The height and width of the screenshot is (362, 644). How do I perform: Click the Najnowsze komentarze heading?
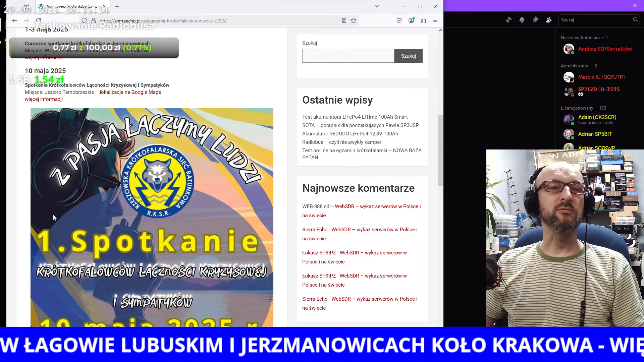pos(358,188)
